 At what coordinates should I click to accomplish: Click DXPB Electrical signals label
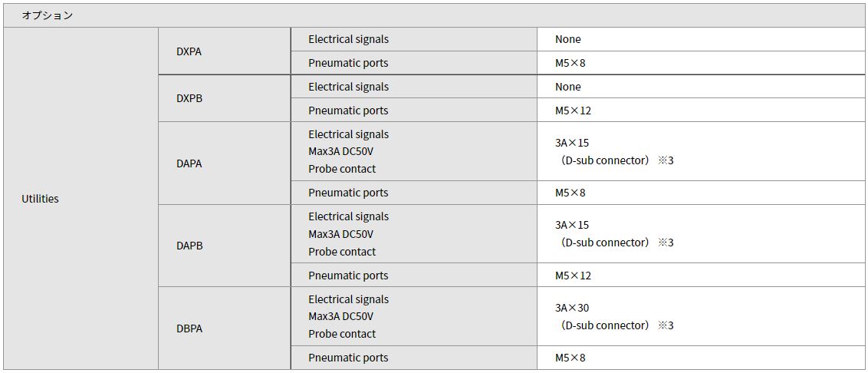pos(348,87)
